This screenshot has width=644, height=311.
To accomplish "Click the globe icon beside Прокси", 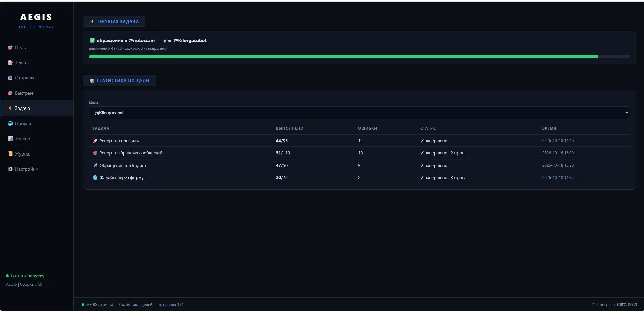I will tap(10, 124).
